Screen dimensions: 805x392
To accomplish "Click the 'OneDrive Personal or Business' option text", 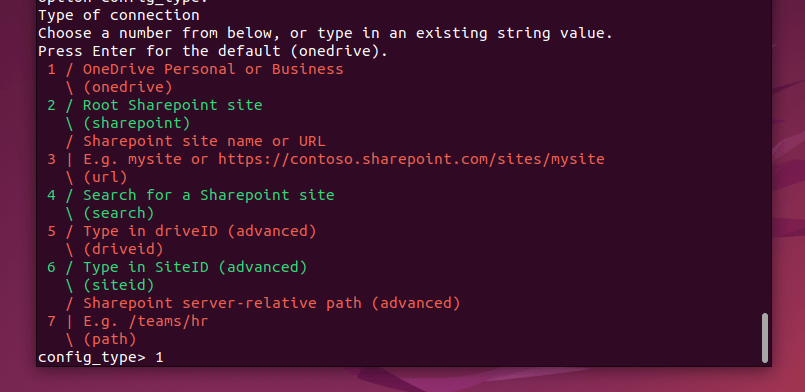I will pos(213,69).
